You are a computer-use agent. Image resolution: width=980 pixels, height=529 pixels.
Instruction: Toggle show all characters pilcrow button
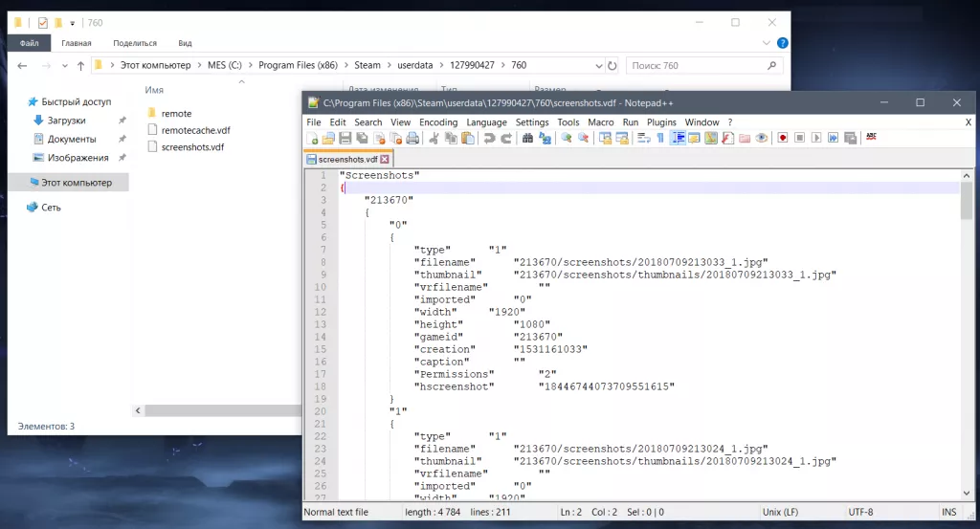pyautogui.click(x=660, y=139)
